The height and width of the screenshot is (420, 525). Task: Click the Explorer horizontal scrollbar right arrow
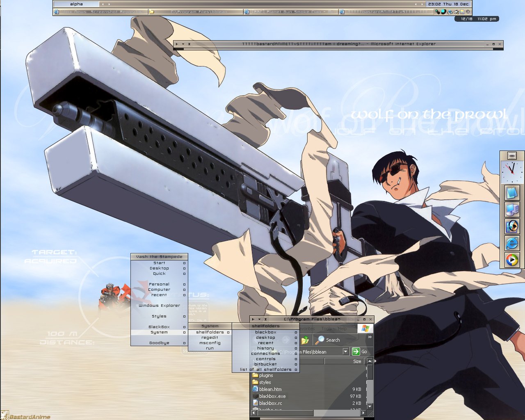[x=363, y=413]
